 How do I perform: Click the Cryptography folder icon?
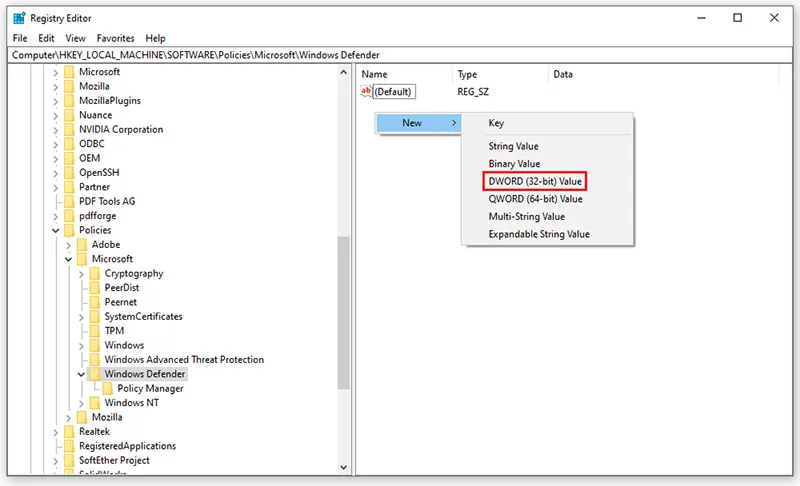point(95,273)
